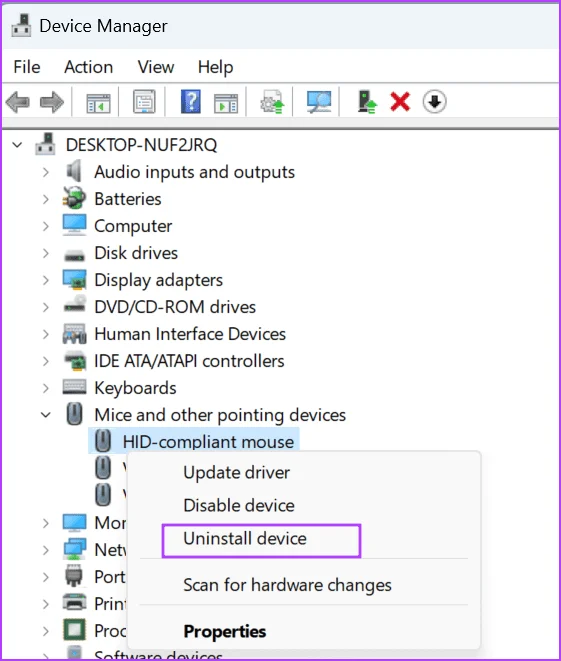Click the Disk drives icon
This screenshot has width=561, height=661.
[x=74, y=254]
